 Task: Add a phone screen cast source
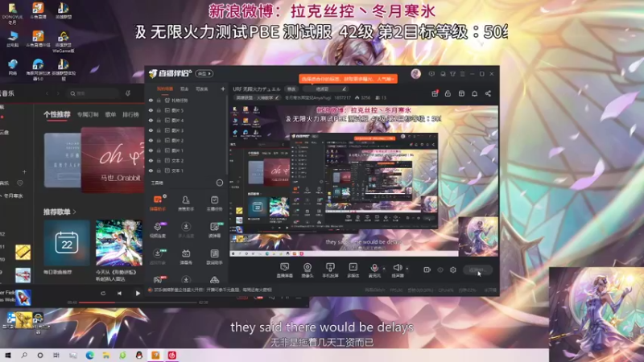pos(330,270)
